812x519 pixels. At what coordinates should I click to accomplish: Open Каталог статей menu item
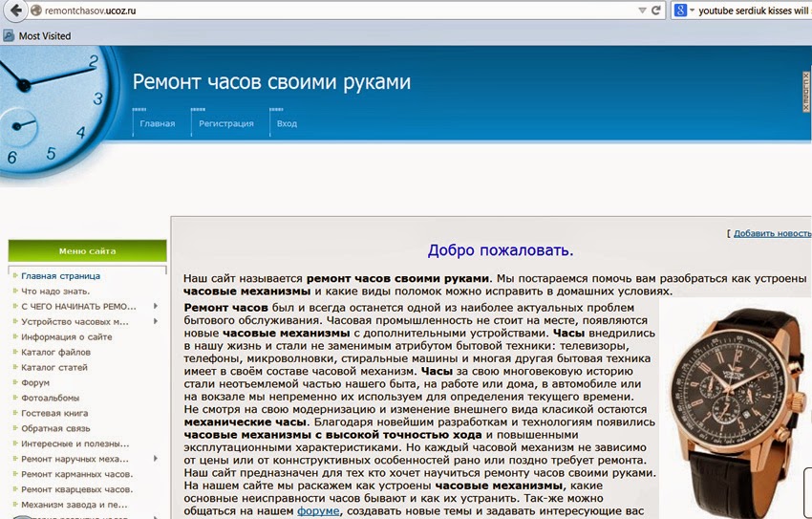coord(54,367)
